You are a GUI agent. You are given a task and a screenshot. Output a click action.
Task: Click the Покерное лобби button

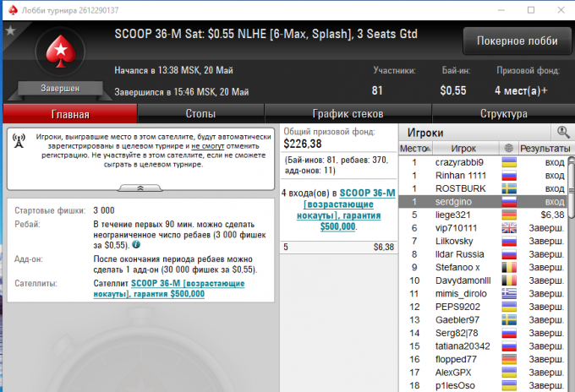(x=517, y=41)
